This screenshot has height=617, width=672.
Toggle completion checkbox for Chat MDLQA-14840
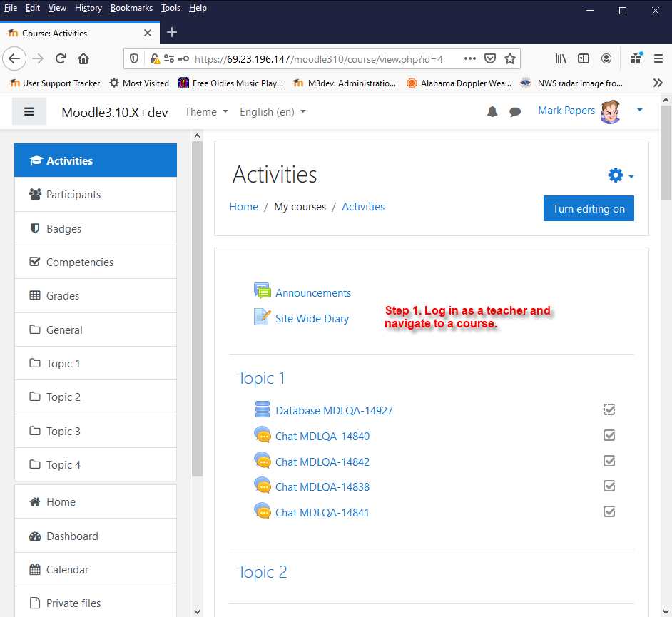(609, 435)
